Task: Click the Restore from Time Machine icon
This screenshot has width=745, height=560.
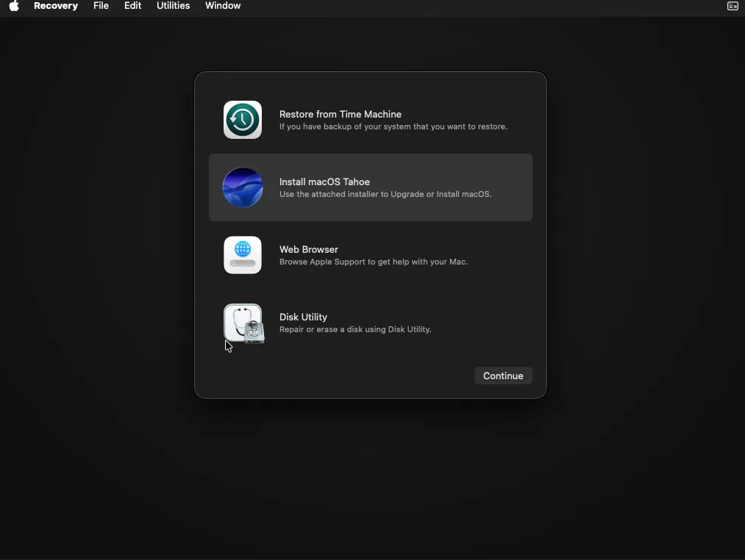Action: click(x=243, y=120)
